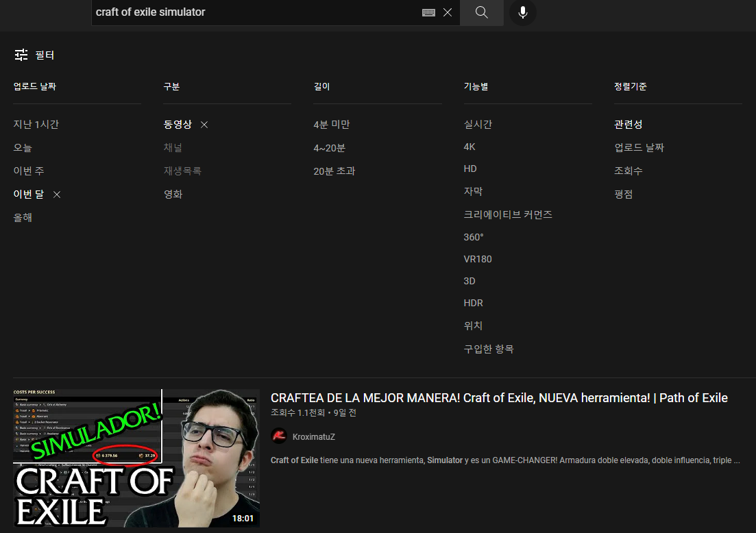Click the 길이 column header
The width and height of the screenshot is (756, 533).
(x=321, y=86)
